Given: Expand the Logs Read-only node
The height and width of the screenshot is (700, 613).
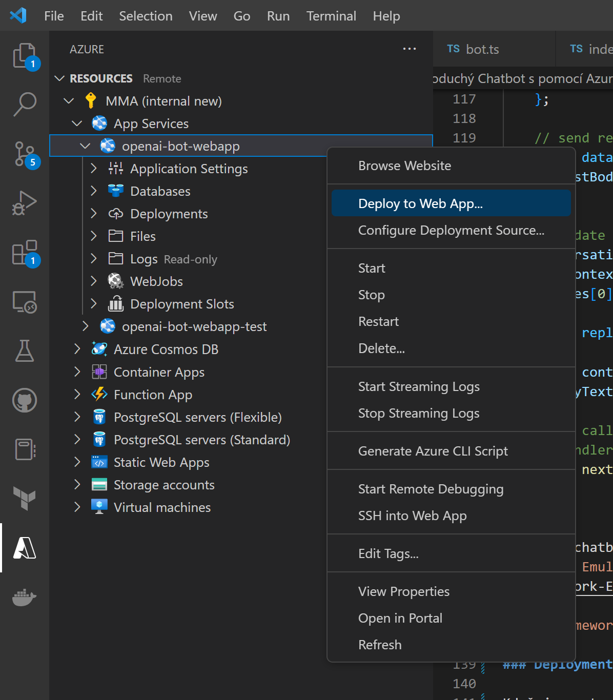Looking at the screenshot, I should (x=93, y=259).
